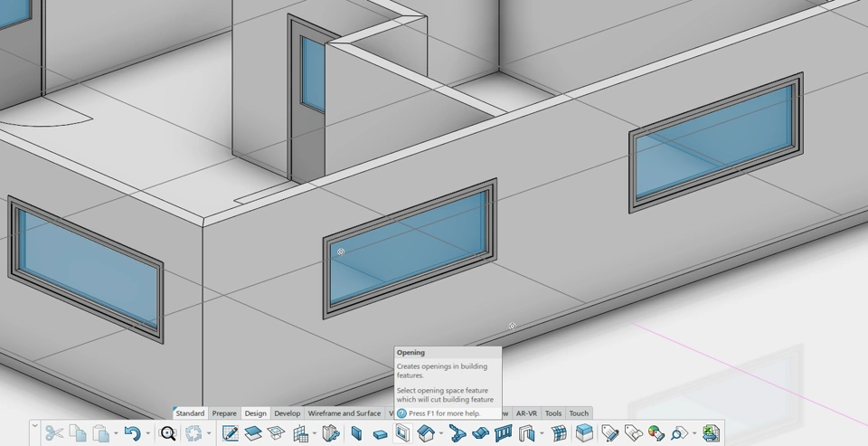Select the blue vertical Wall tool
Screen dimensions: 868x446
point(357,432)
